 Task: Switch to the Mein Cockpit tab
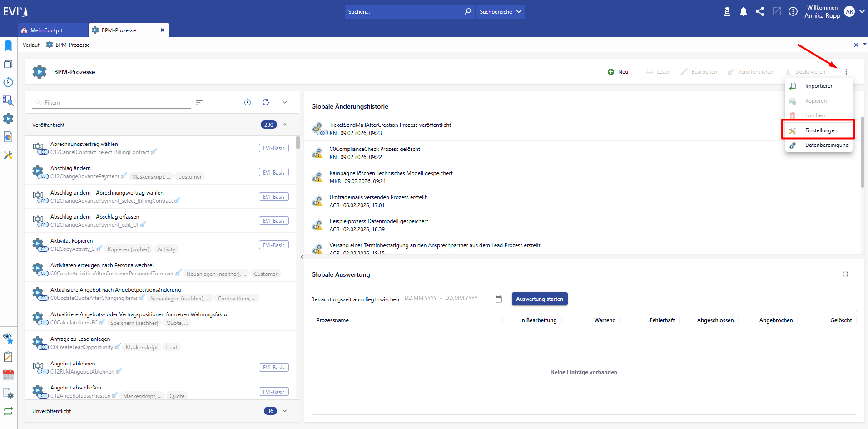coord(46,30)
